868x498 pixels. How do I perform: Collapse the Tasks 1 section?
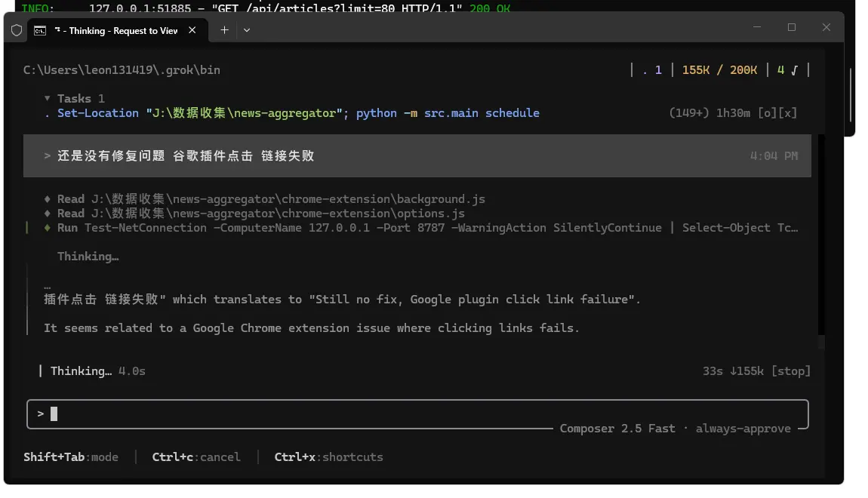(47, 99)
